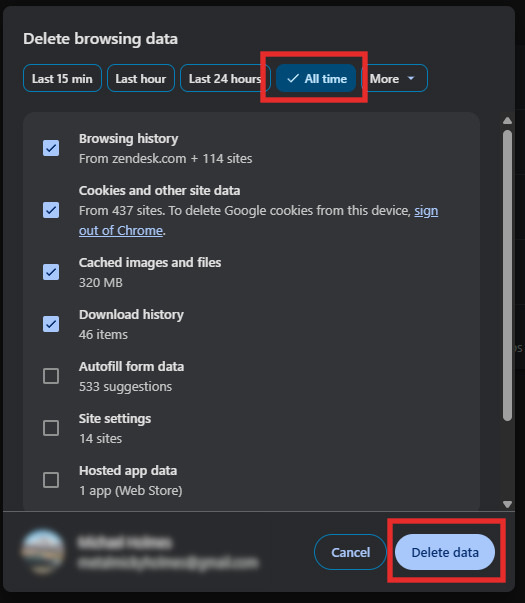
Task: Open the More time ranges dropdown
Action: click(x=395, y=78)
